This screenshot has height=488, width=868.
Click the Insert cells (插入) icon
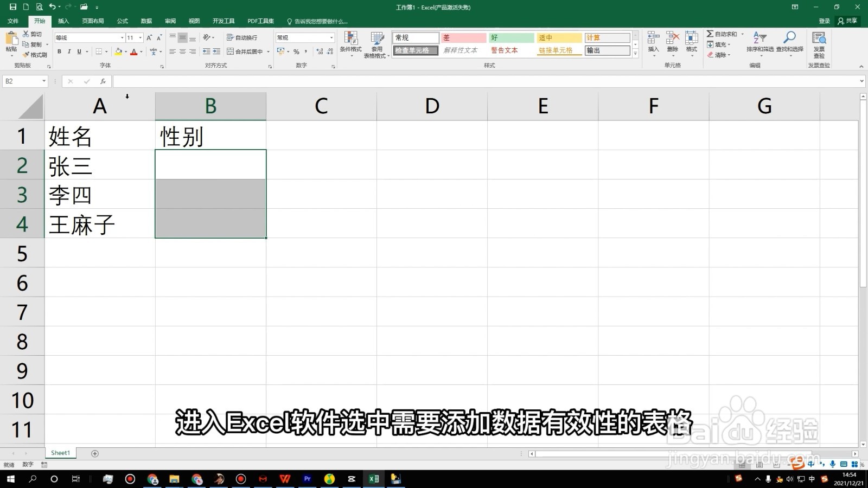(653, 38)
